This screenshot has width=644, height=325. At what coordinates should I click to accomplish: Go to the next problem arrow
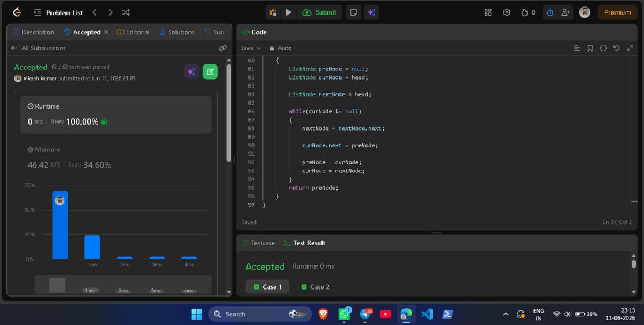110,12
